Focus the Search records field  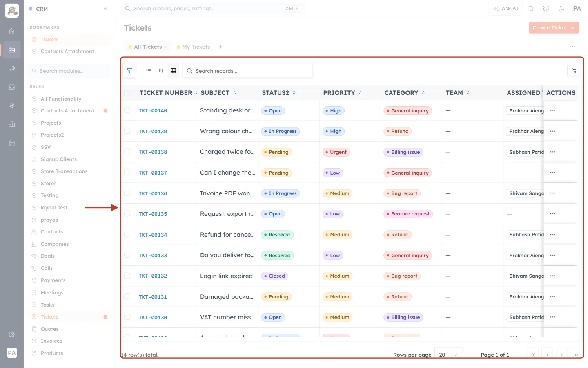point(247,71)
